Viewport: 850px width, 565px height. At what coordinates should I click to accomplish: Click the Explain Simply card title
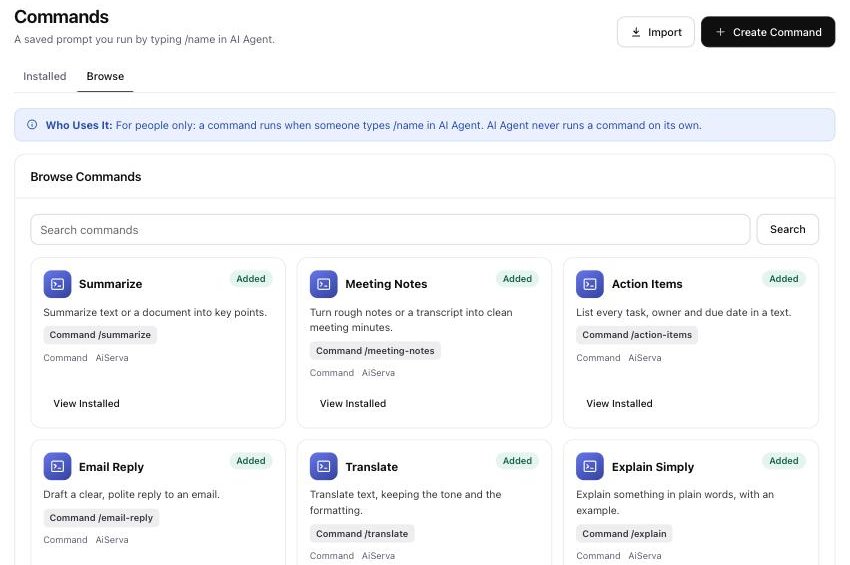pos(653,467)
